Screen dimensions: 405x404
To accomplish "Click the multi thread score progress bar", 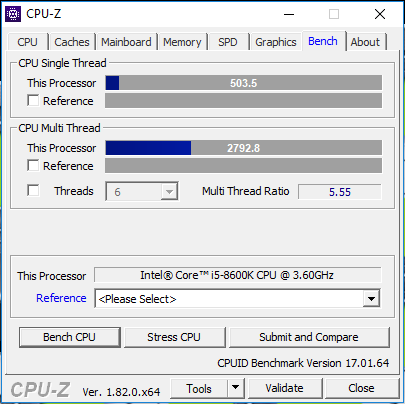I will 244,148.
